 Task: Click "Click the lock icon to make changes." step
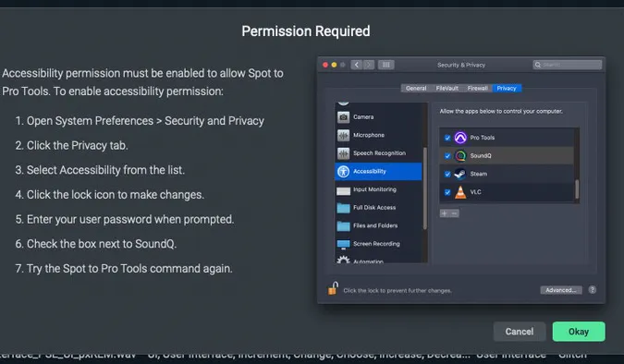tap(116, 195)
